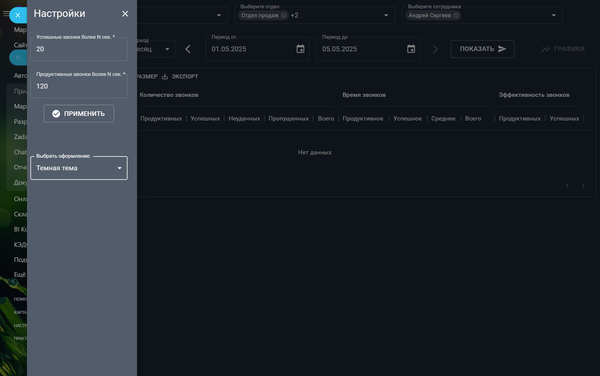Image resolution: width=600 pixels, height=376 pixels.
Task: Sort by Неудачных column header
Action: click(244, 119)
